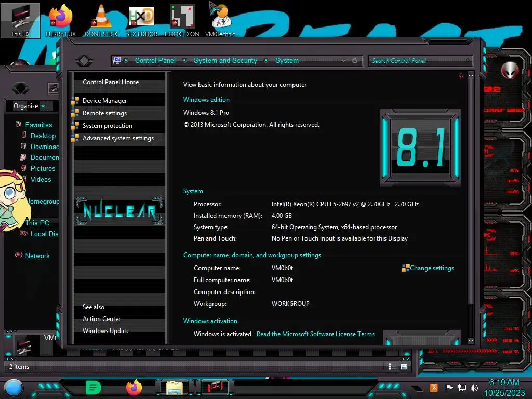Click the back navigation orb in System window
Image resolution: width=532 pixels, height=399 pixels.
84,61
